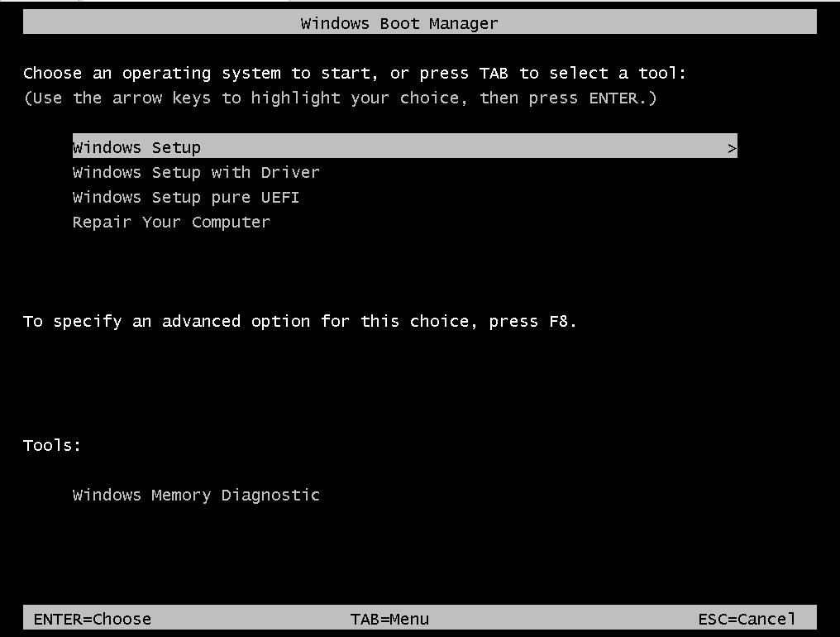Click the word 'Diagnostic' under Tools
This screenshot has height=637, width=840.
coord(270,495)
